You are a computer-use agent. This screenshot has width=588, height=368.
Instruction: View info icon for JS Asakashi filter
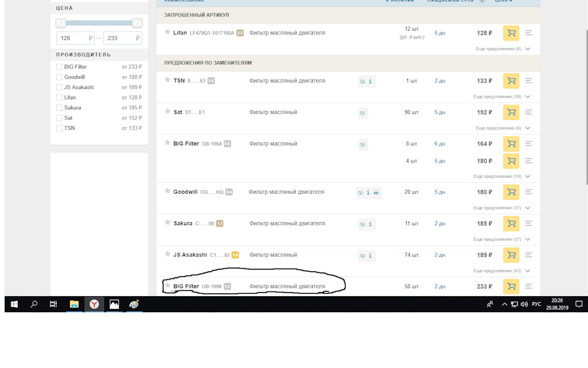(370, 256)
